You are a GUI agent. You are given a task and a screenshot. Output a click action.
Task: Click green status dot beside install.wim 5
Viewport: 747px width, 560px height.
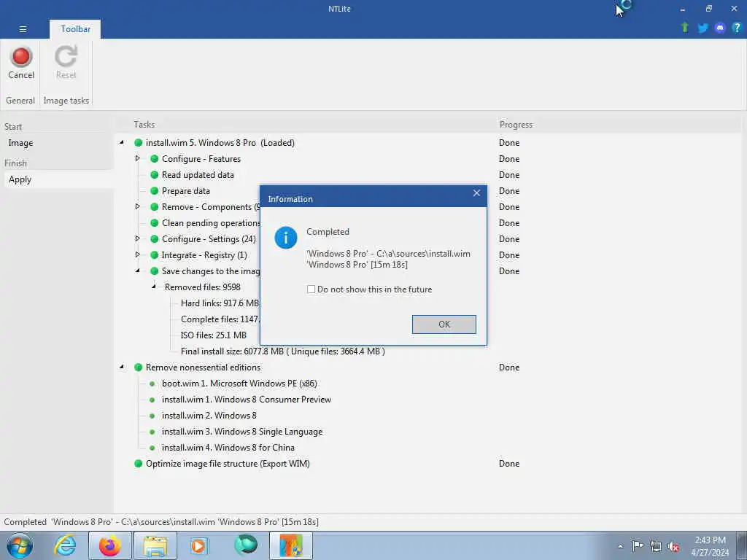coord(138,142)
